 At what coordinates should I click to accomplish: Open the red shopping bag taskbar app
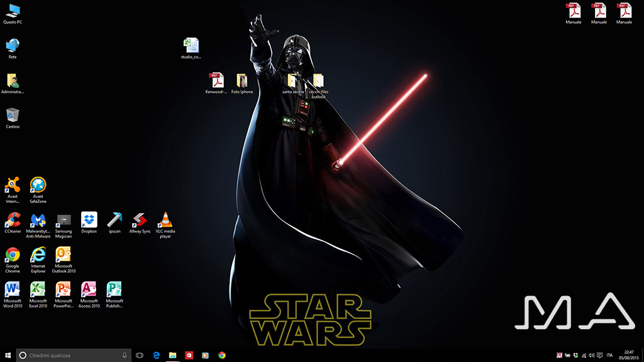pos(189,356)
